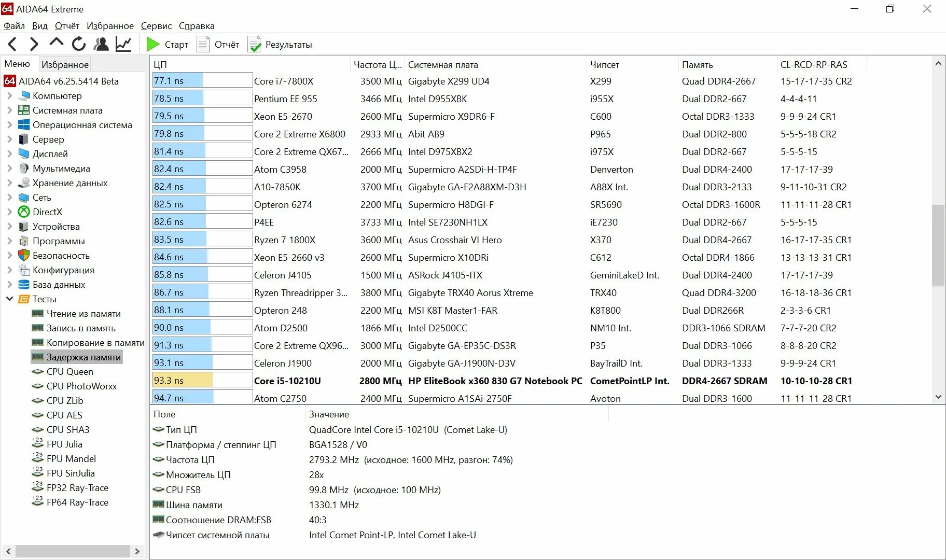Viewport: 946px width, 560px height.
Task: Open the FP64 Ray-Trace benchmark
Action: pyautogui.click(x=70, y=502)
